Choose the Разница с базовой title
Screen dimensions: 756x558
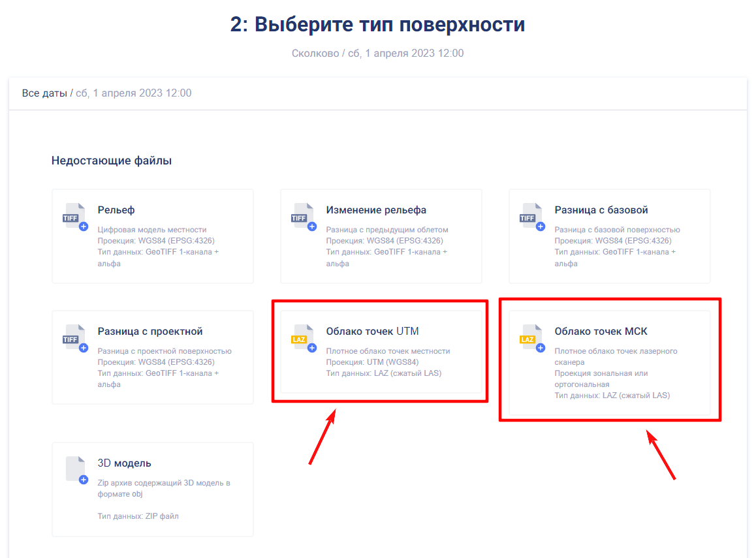pos(601,210)
